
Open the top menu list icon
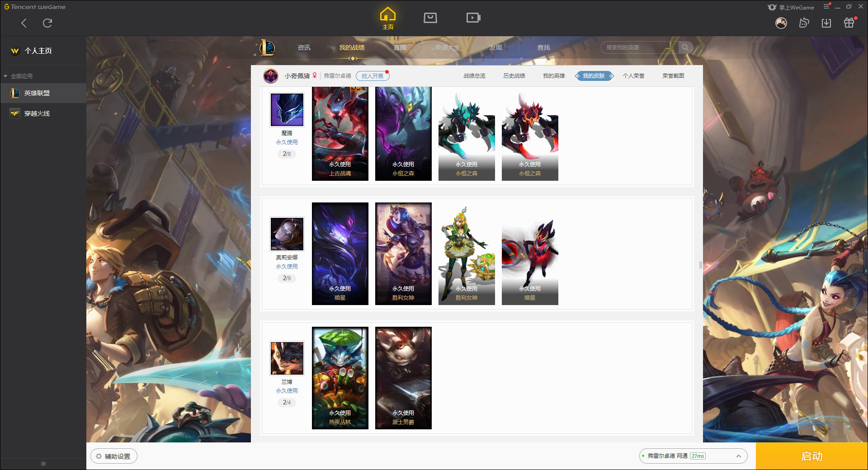click(826, 6)
